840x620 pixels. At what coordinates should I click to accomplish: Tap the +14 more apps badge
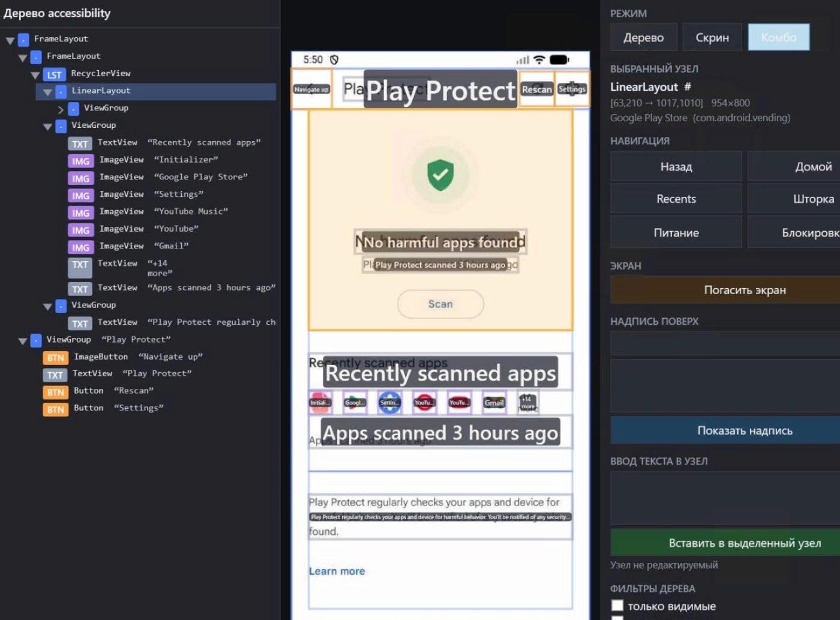point(528,403)
